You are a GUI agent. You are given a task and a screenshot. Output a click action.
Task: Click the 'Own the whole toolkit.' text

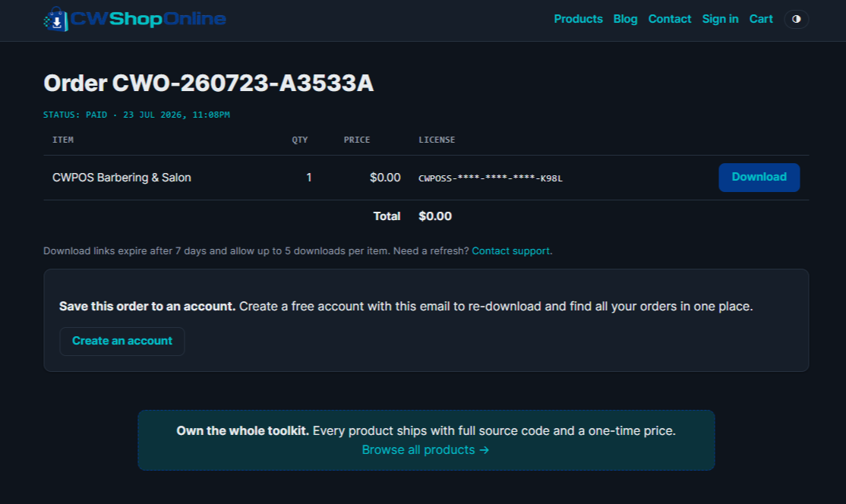[x=243, y=430]
